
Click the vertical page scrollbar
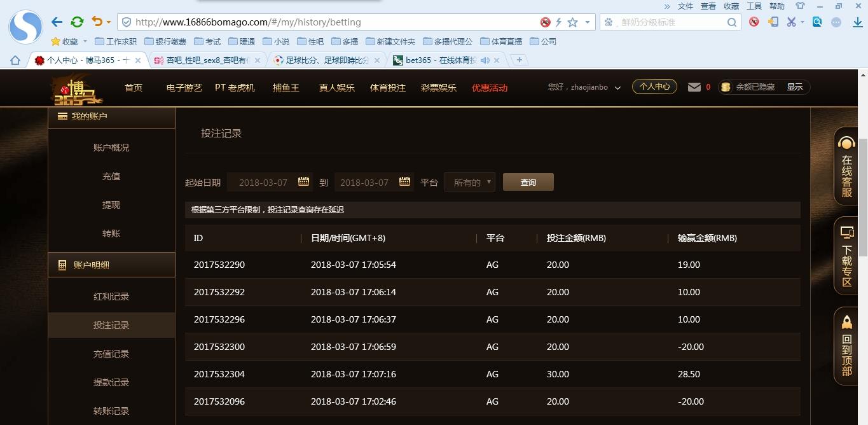point(863,197)
